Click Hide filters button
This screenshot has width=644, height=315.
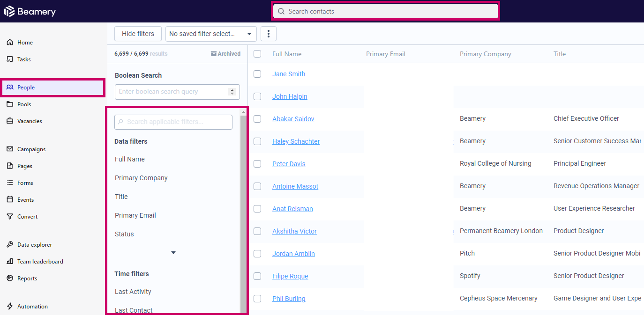point(138,34)
